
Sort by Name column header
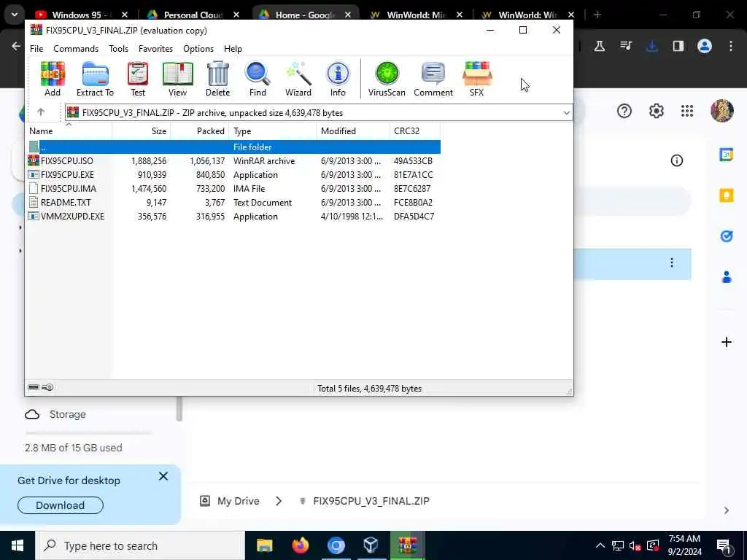click(69, 131)
